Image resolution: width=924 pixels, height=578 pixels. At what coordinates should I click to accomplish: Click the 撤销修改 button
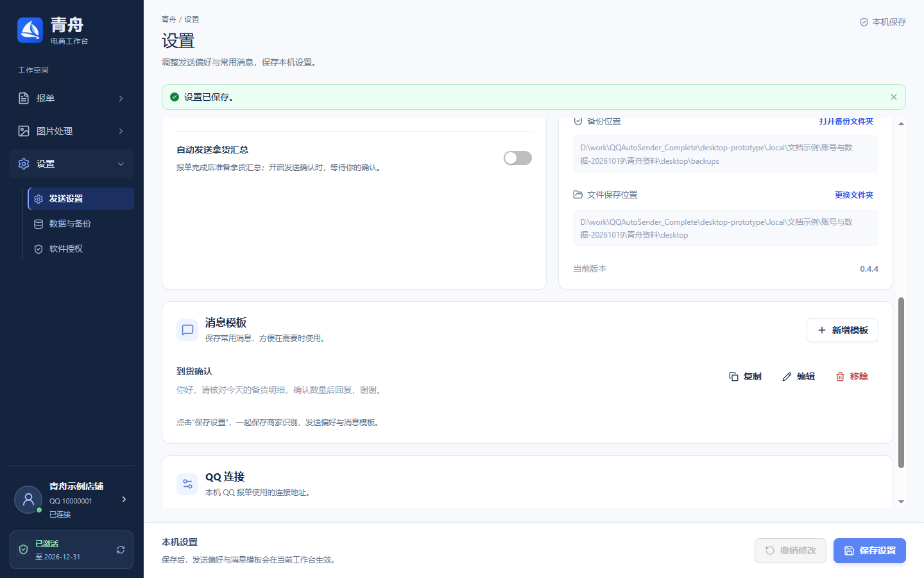(791, 550)
